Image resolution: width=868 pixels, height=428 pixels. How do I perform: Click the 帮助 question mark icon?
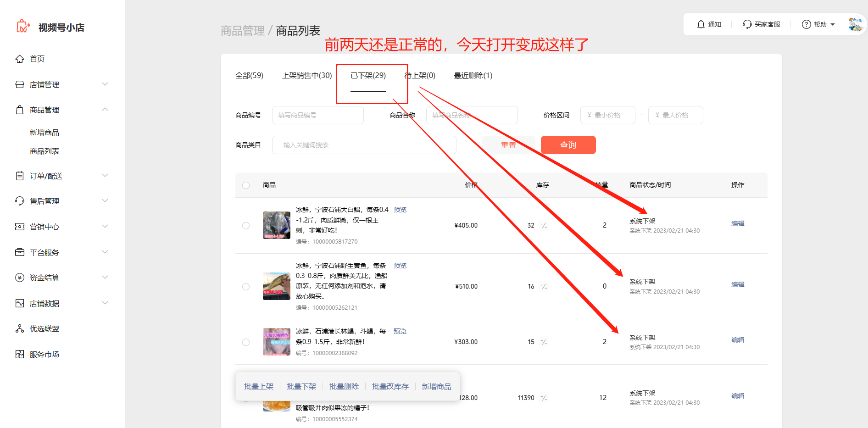pos(806,24)
